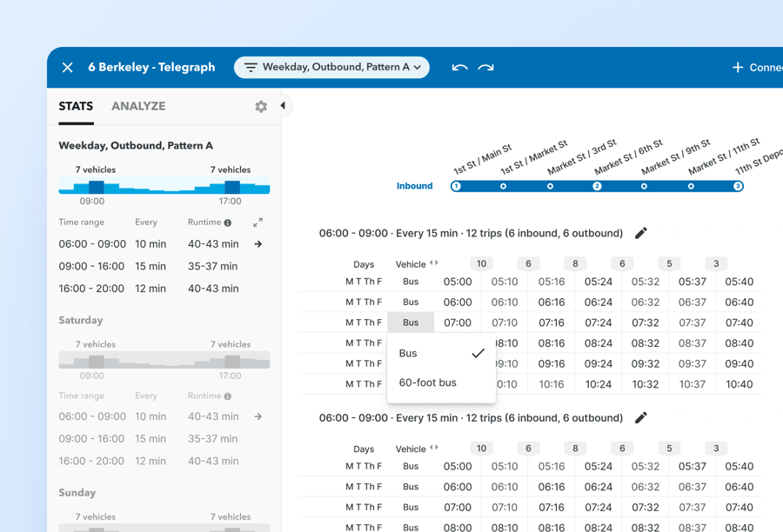Click the undo arrow icon
This screenshot has width=783, height=532.
click(x=459, y=68)
